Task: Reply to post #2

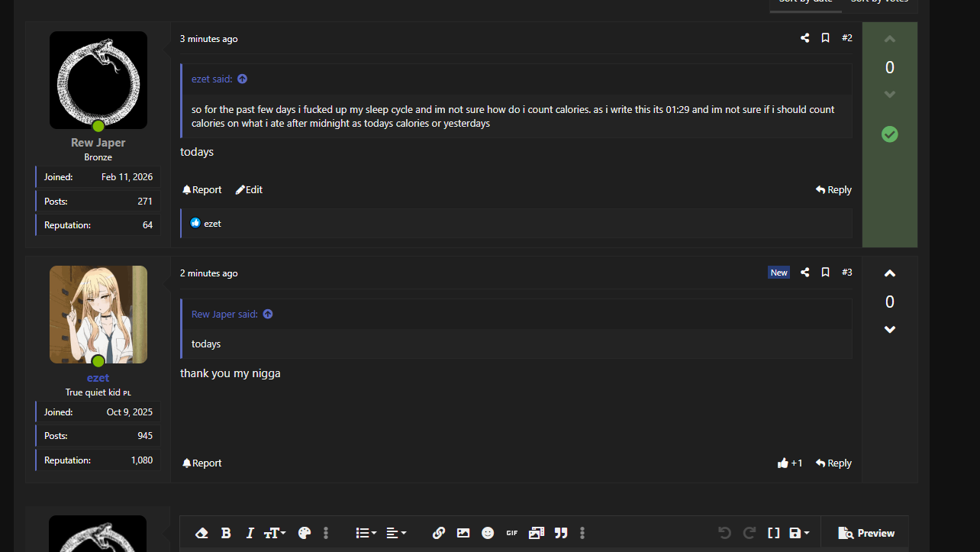Action: pyautogui.click(x=833, y=190)
